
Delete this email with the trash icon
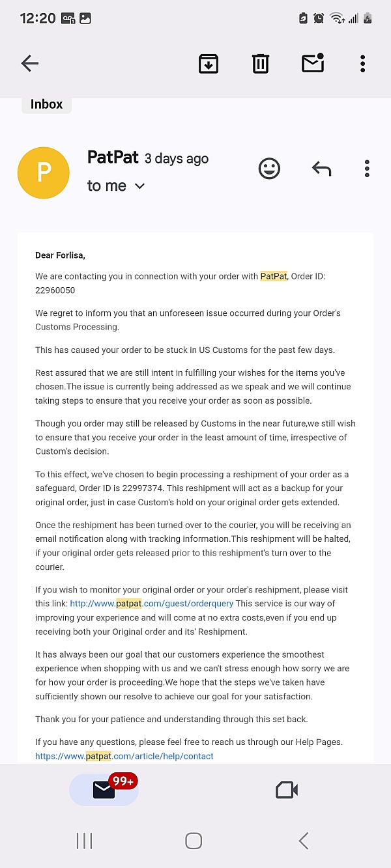(261, 63)
